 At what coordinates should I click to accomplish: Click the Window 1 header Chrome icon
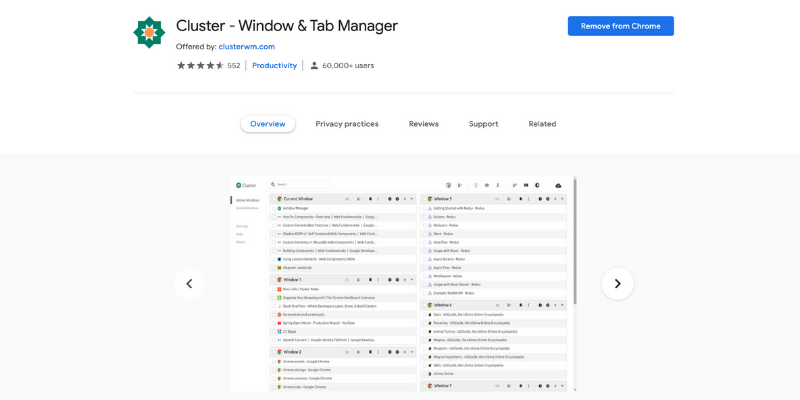(280, 280)
